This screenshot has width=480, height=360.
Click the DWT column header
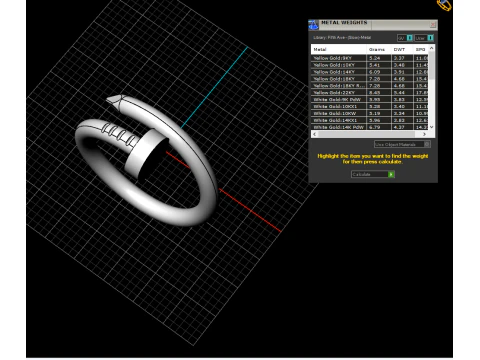402,49
